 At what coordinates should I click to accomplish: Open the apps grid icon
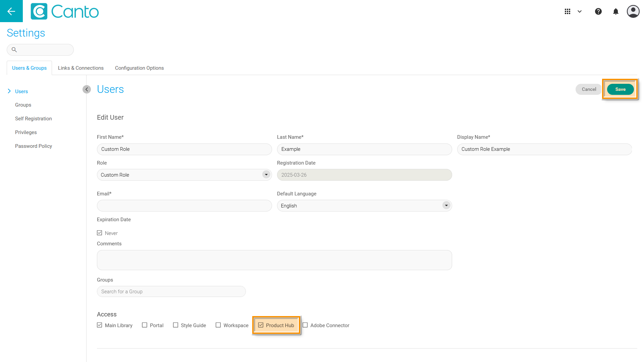[568, 11]
